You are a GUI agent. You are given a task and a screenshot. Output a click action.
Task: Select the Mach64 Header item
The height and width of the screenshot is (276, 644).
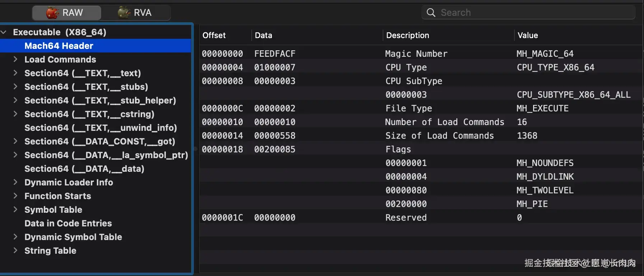point(59,46)
